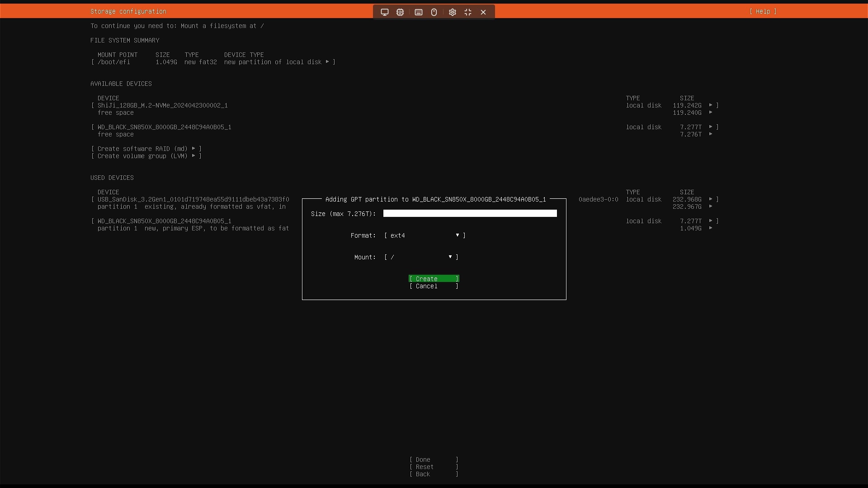Image resolution: width=868 pixels, height=488 pixels.
Task: Click the exit fullscreen arrows icon
Action: [x=468, y=12]
